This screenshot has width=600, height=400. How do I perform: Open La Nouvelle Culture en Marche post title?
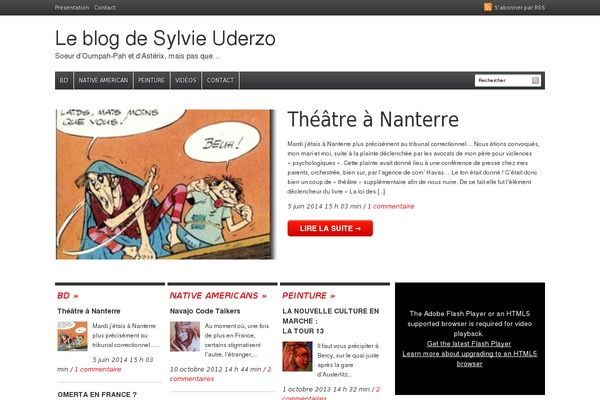(x=331, y=321)
